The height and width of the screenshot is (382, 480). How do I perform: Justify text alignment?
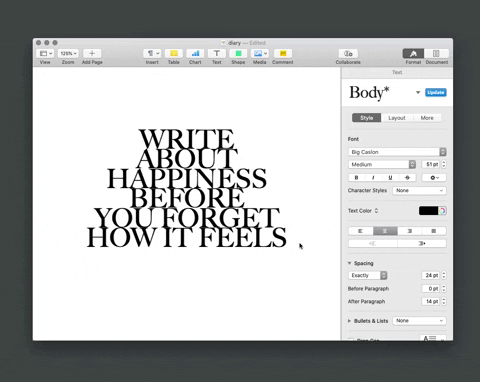(x=434, y=231)
